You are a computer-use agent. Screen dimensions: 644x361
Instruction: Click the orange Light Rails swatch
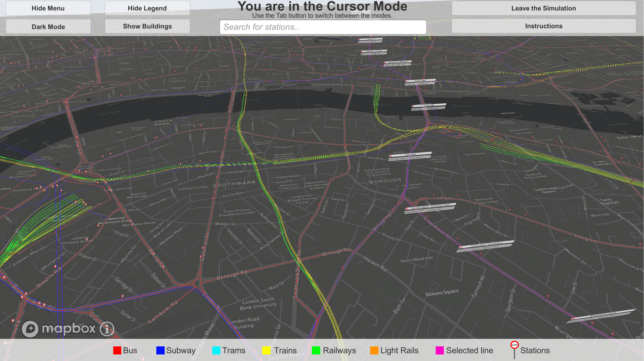click(374, 350)
